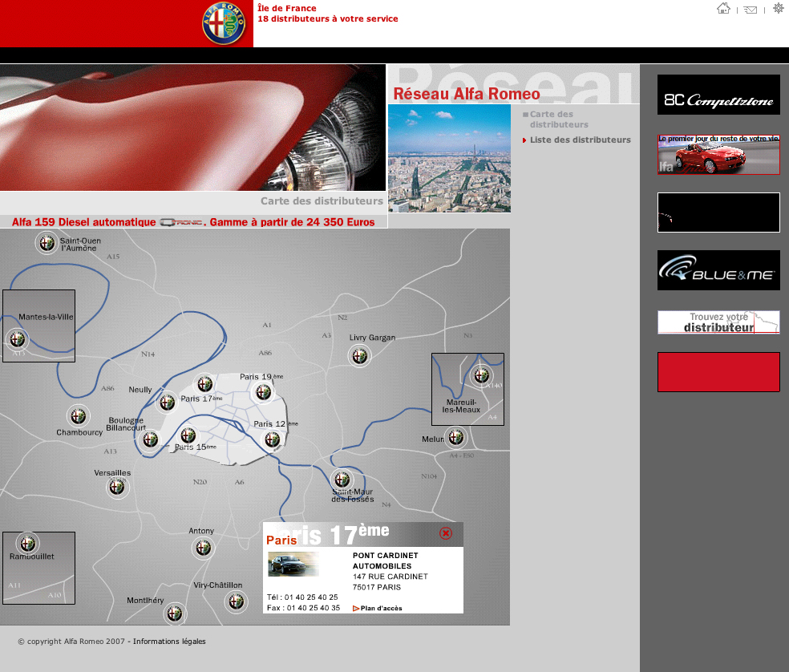Click the Boulogne Billancourt dealer marker
Viewport: 789px width, 672px height.
tap(151, 440)
